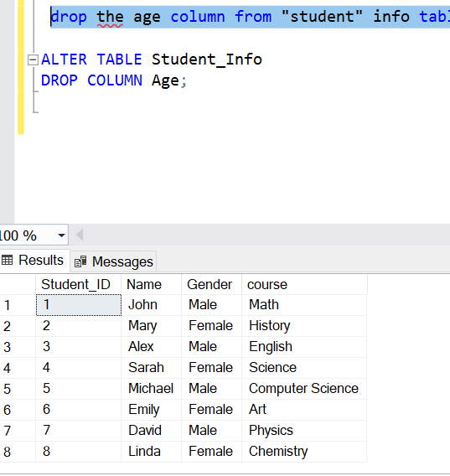Click the Computer Science course cell

click(x=304, y=389)
